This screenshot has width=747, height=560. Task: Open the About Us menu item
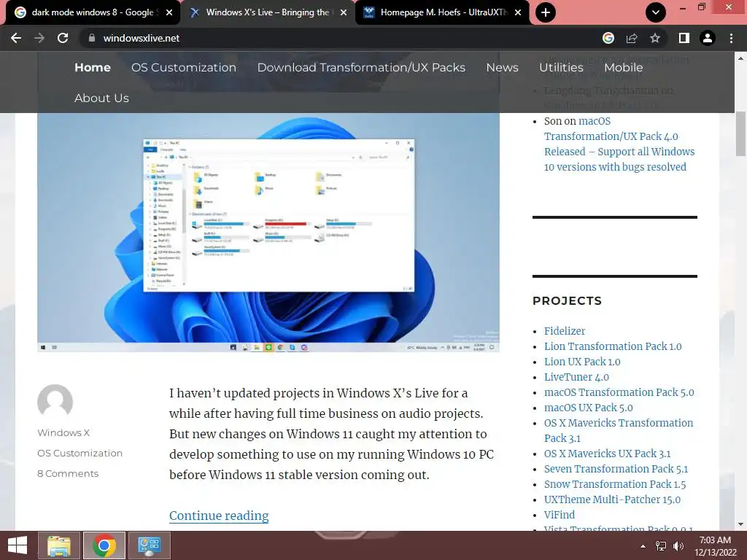101,98
